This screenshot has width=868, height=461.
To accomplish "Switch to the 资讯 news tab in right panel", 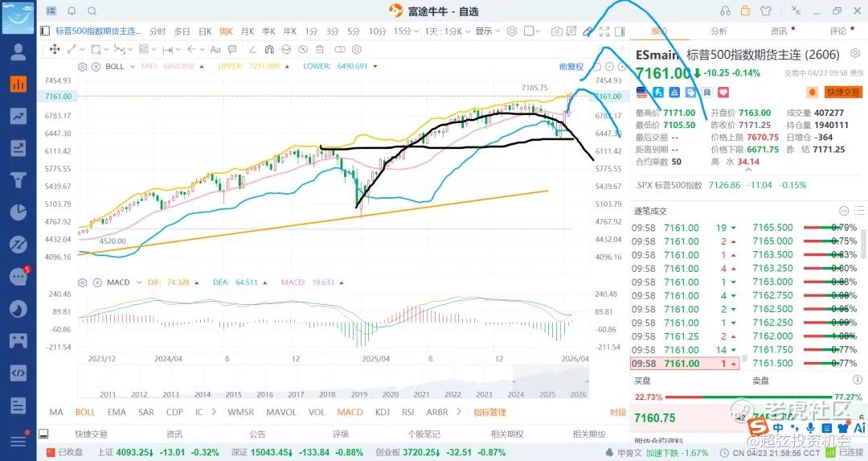I will 778,31.
